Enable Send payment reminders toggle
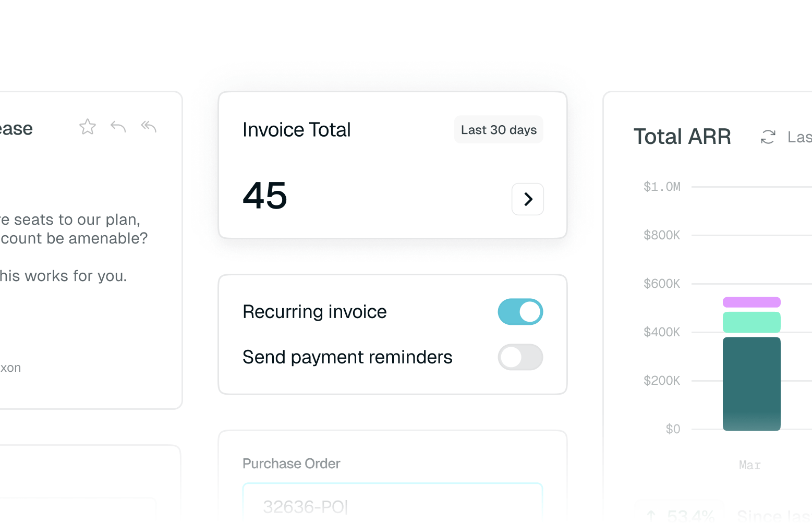812x524 pixels. tap(520, 357)
